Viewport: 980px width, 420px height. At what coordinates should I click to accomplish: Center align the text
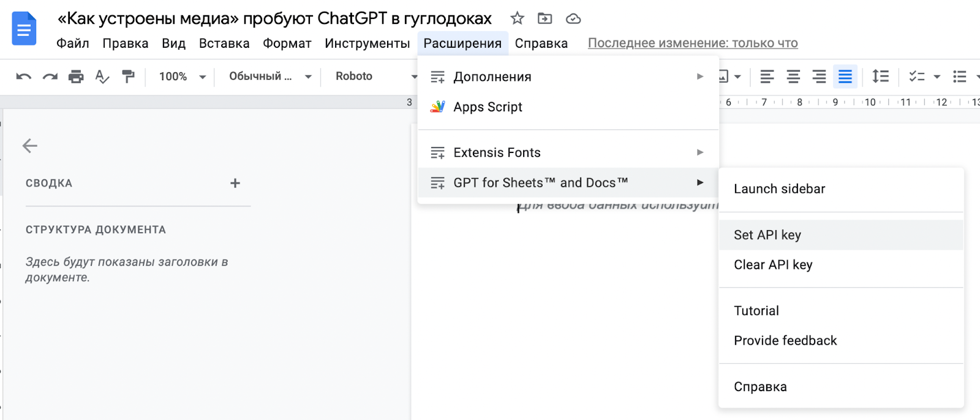[793, 77]
